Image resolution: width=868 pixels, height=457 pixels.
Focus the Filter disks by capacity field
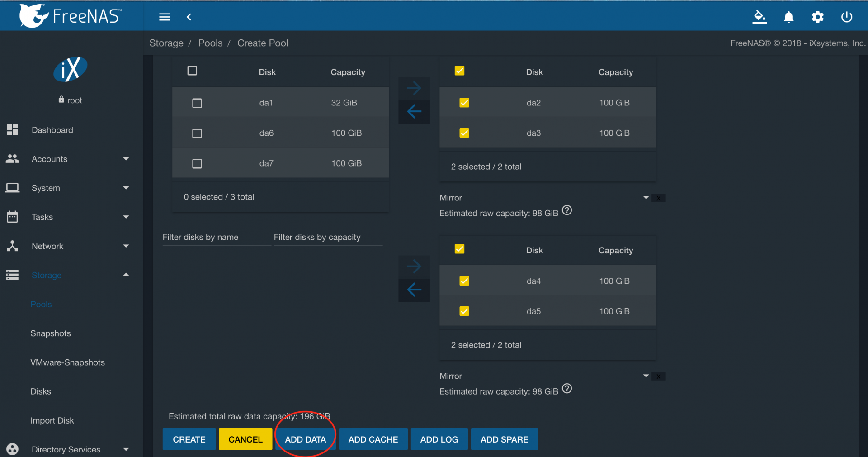328,237
